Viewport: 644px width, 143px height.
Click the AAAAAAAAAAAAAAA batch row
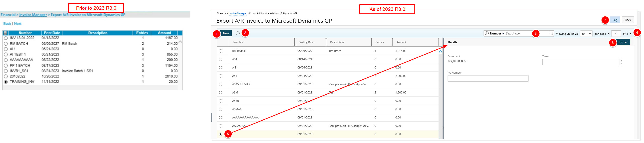click(x=327, y=118)
